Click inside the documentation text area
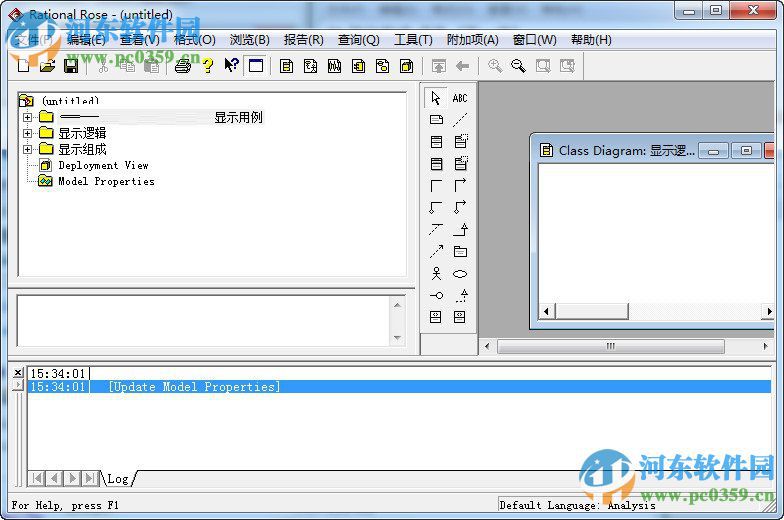Viewport: 784px width, 520px height. pos(204,320)
